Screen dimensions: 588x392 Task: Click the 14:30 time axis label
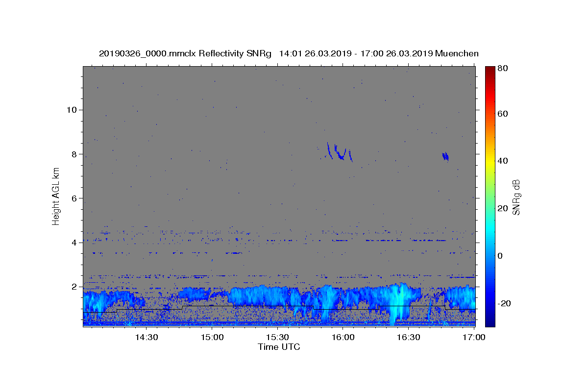pos(147,337)
